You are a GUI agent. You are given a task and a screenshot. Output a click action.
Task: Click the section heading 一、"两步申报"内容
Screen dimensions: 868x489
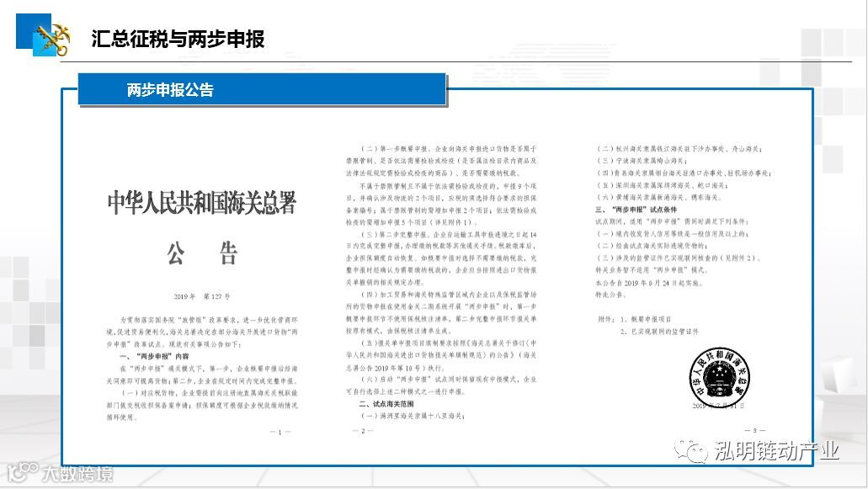pyautogui.click(x=154, y=356)
